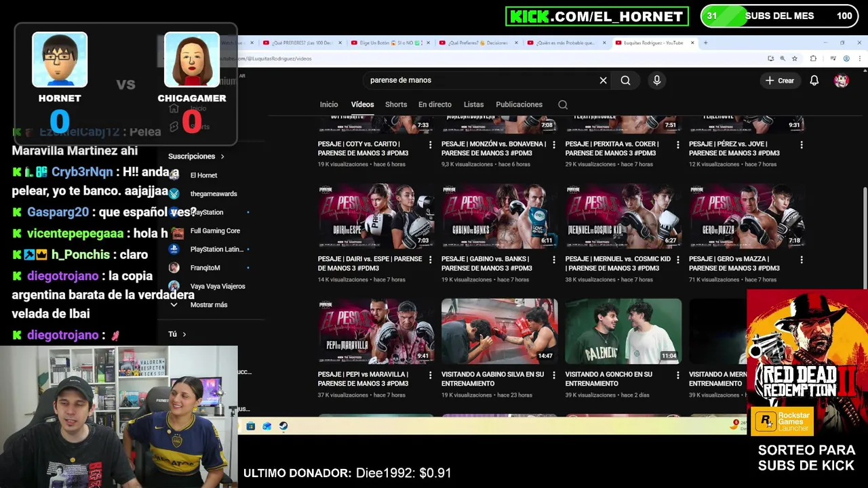Open YouTube notifications bell
868x488 pixels.
click(x=814, y=80)
